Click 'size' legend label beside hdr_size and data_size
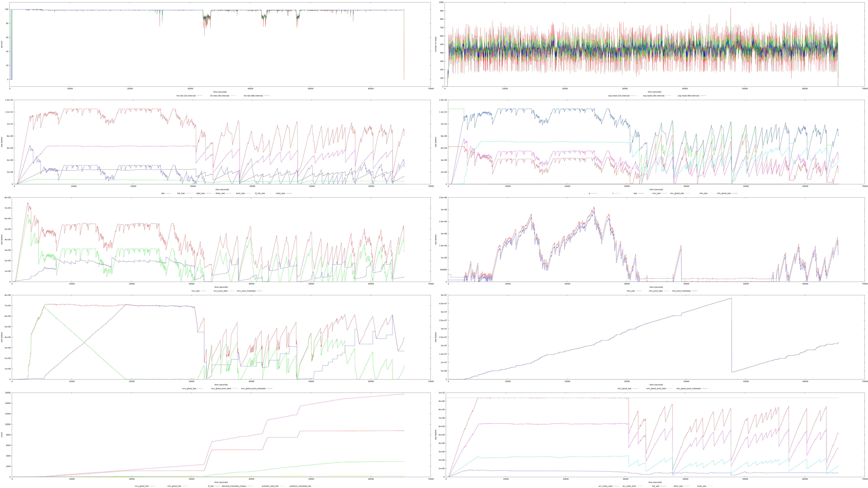868x488 pixels. pyautogui.click(x=163, y=193)
